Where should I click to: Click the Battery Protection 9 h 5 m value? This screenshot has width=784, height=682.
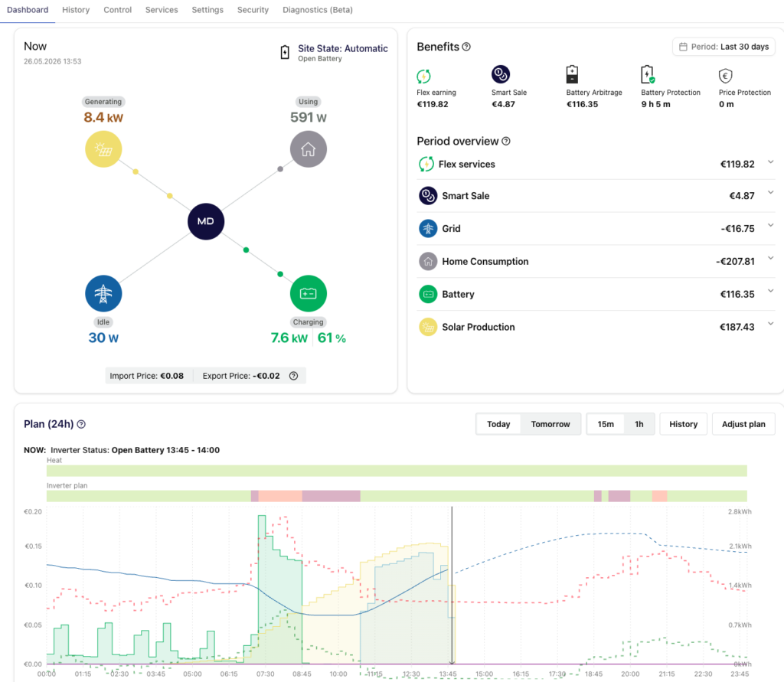pyautogui.click(x=655, y=105)
